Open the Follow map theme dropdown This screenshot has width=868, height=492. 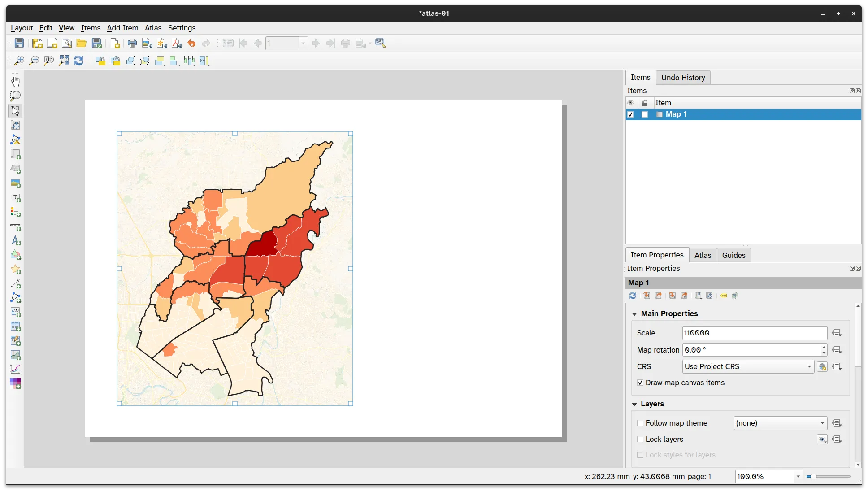pos(780,423)
